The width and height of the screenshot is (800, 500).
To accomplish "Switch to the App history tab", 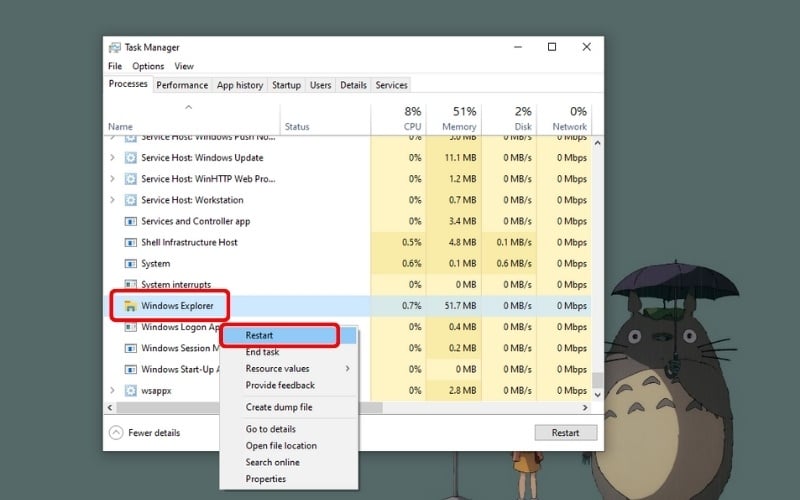I will tap(240, 85).
